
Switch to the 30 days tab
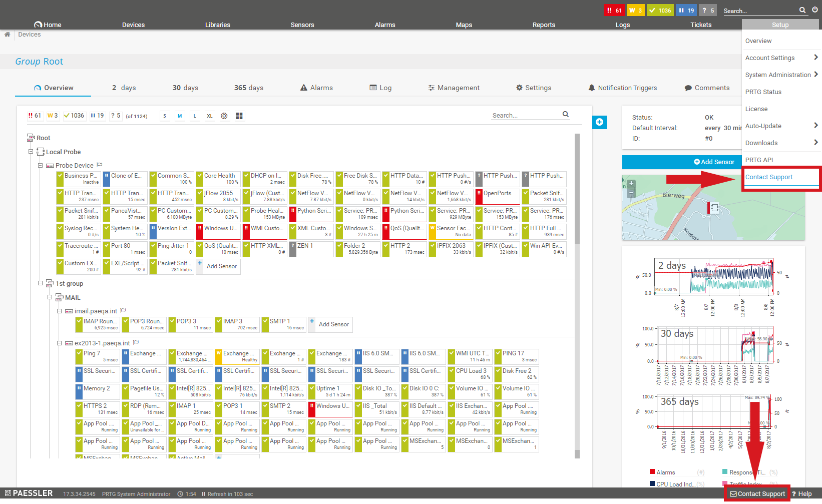(x=185, y=88)
